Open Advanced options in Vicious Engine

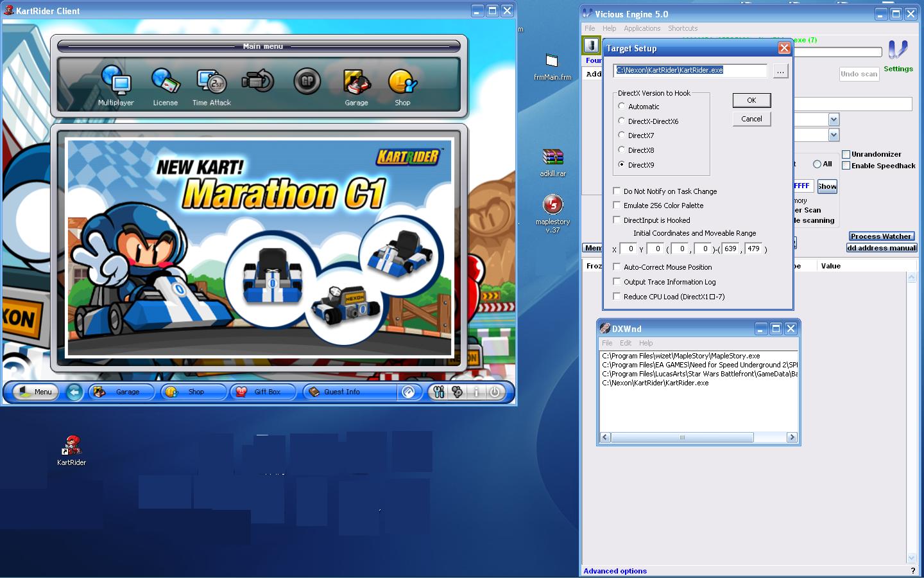coord(615,571)
